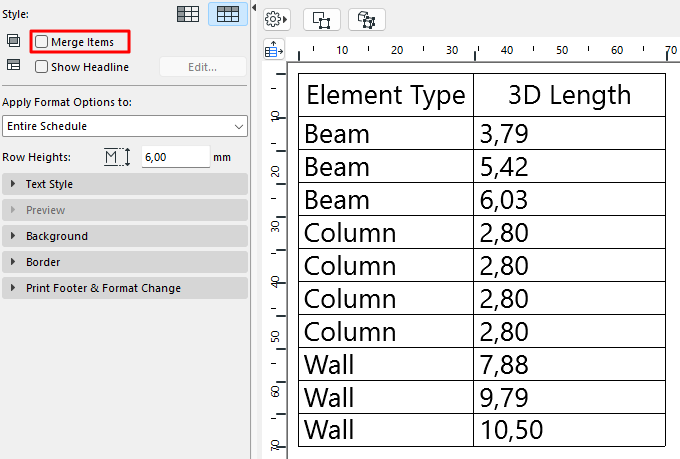Image resolution: width=680 pixels, height=459 pixels.
Task: Click the Row Heights value field
Action: click(174, 157)
